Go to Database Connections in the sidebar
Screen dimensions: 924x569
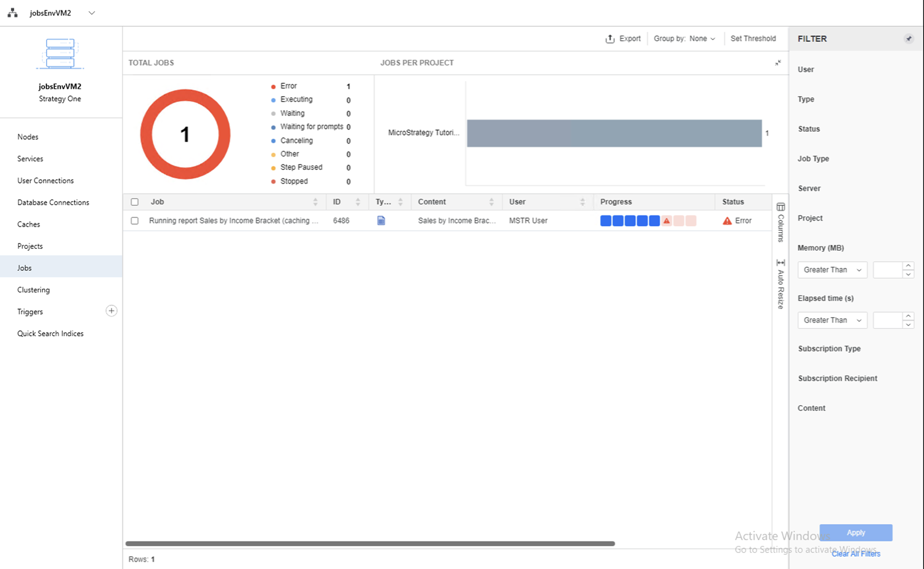click(x=53, y=203)
